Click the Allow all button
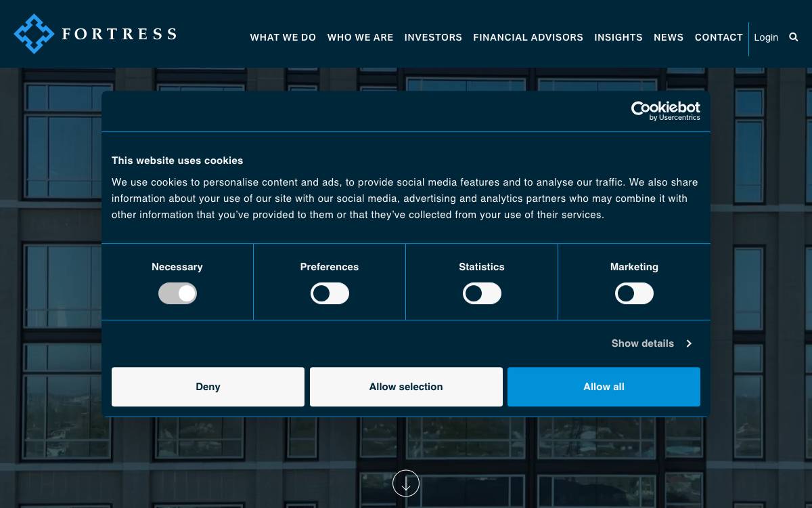The image size is (812, 508). coord(604,387)
